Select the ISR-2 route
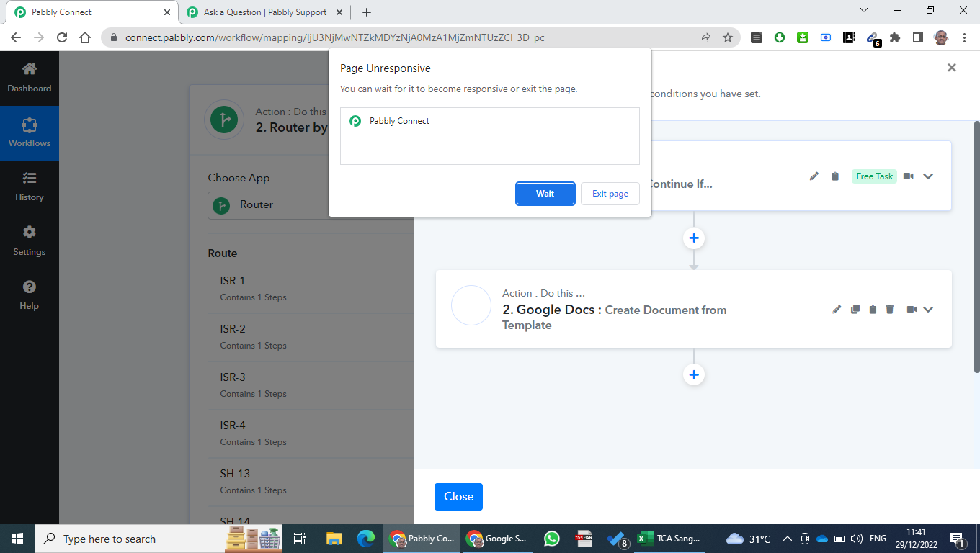This screenshot has height=553, width=980. 311,337
